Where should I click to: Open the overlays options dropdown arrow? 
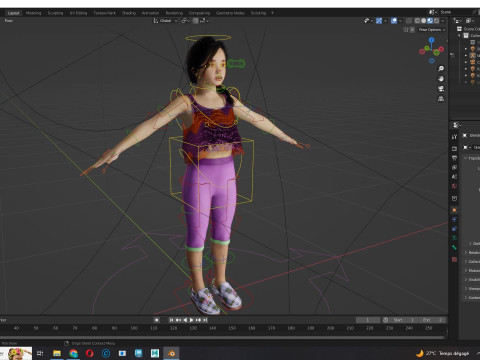pos(400,21)
